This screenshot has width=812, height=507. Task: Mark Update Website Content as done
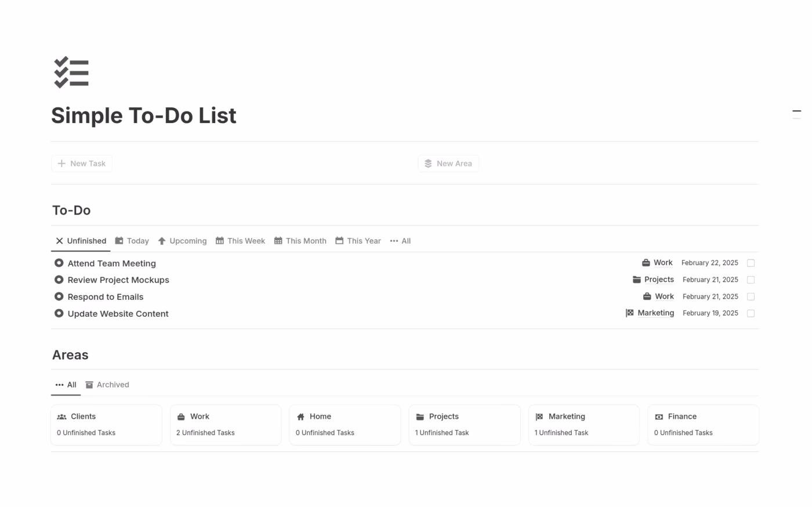(x=751, y=313)
